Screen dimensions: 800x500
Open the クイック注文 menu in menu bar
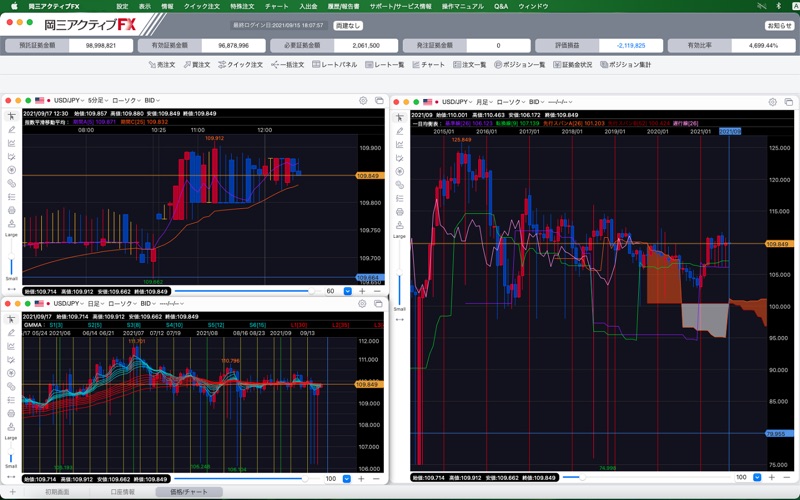coord(203,6)
